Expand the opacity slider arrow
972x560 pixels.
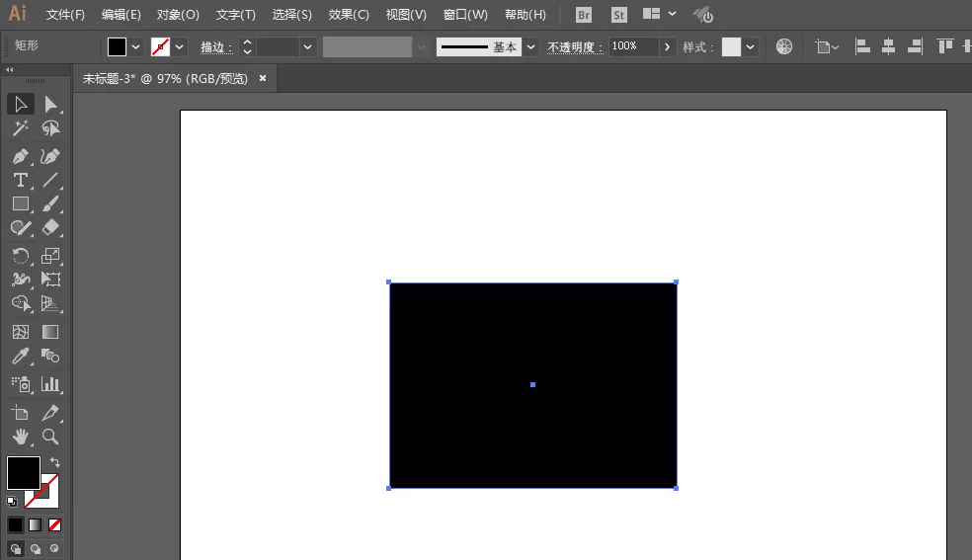pyautogui.click(x=667, y=47)
